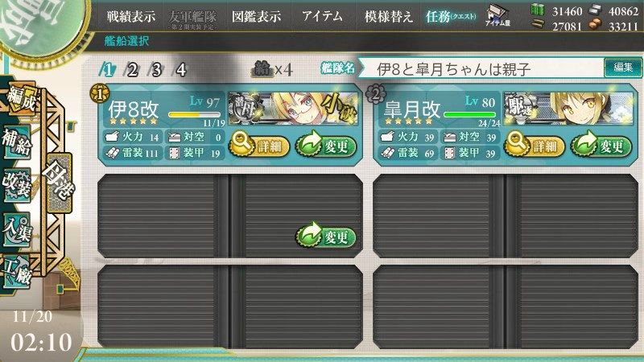Click 変更 on empty third slot
Screen dimensions: 644x362
(x=326, y=237)
